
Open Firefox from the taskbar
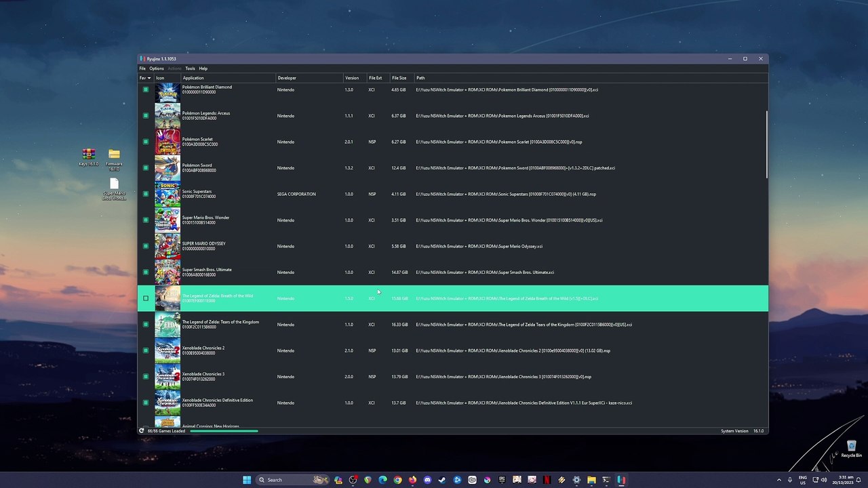(x=412, y=480)
